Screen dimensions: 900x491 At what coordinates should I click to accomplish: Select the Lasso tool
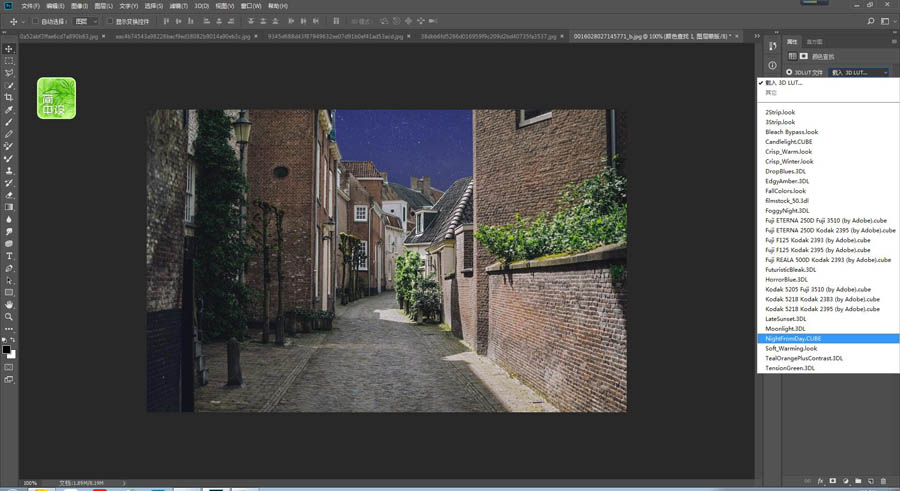pos(9,73)
